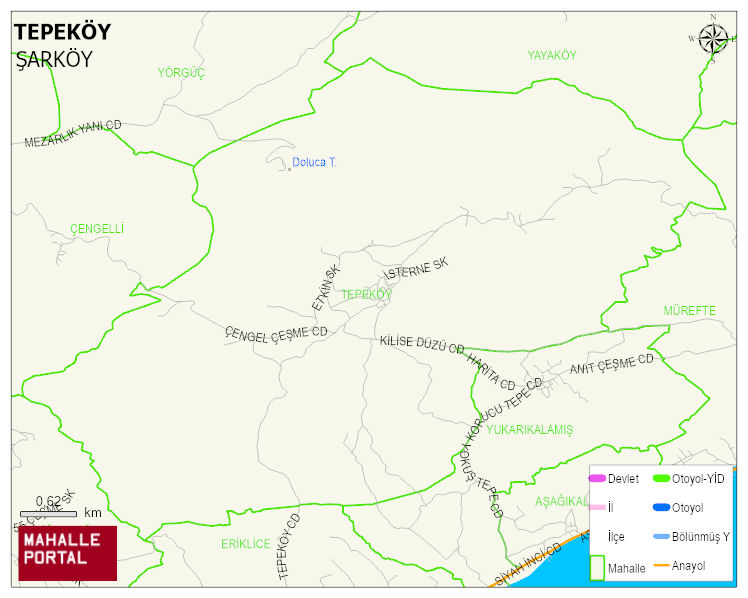Click the compass rose icon
Screen dimensions: 748x598
(713, 39)
